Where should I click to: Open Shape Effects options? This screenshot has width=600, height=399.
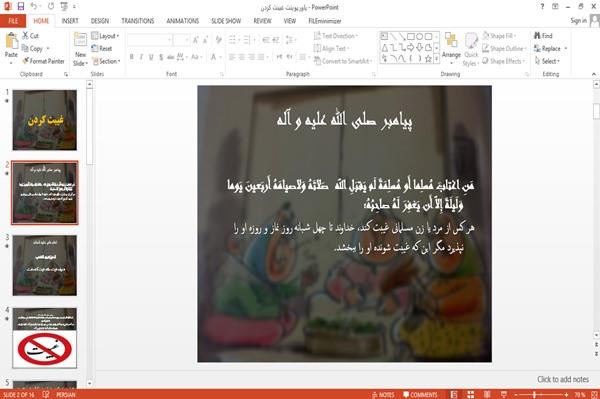pyautogui.click(x=504, y=61)
